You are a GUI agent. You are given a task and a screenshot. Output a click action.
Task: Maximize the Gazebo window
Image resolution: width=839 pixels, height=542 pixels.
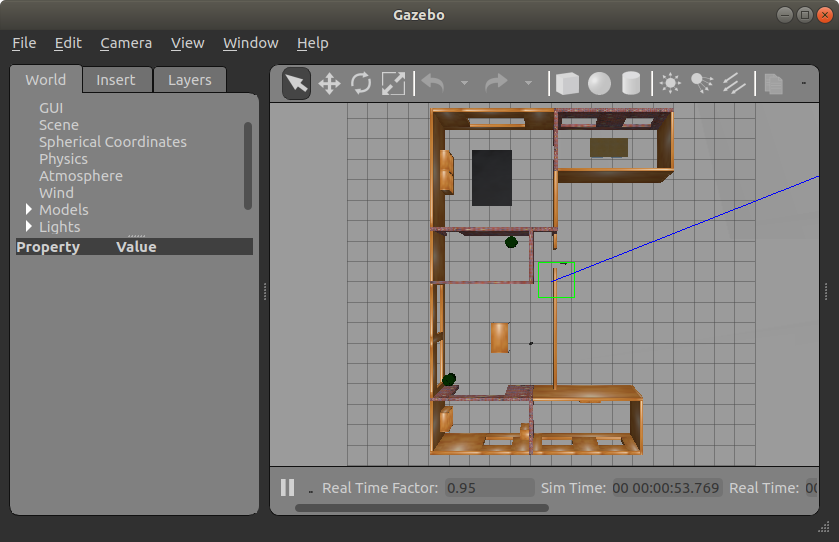(804, 15)
